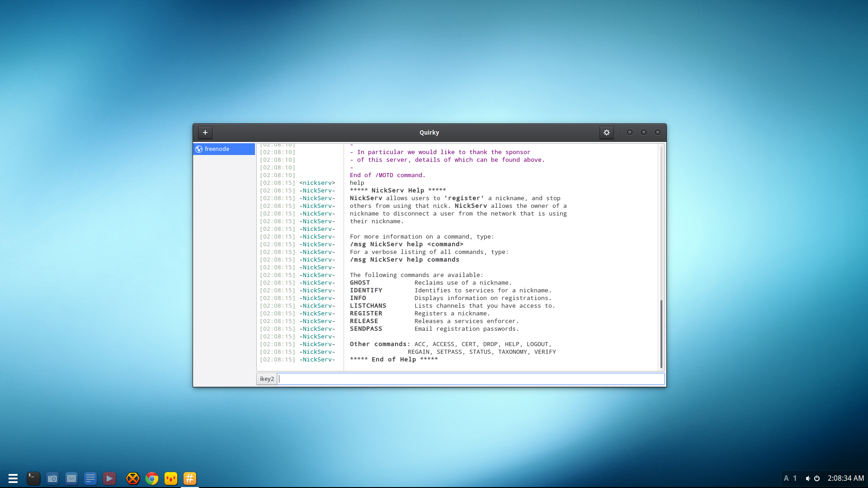Open the orange hexagon X app icon
This screenshot has height=488, width=868.
tap(133, 479)
